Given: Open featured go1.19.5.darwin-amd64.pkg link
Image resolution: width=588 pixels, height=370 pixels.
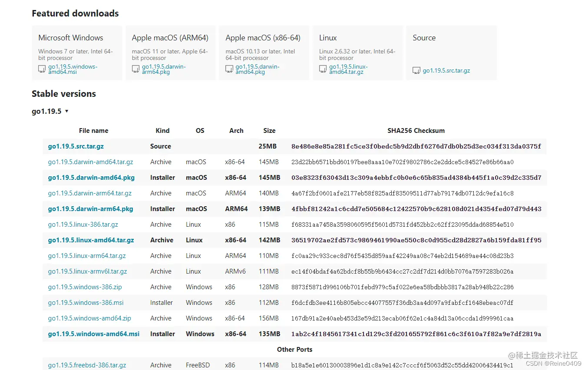Looking at the screenshot, I should [258, 69].
